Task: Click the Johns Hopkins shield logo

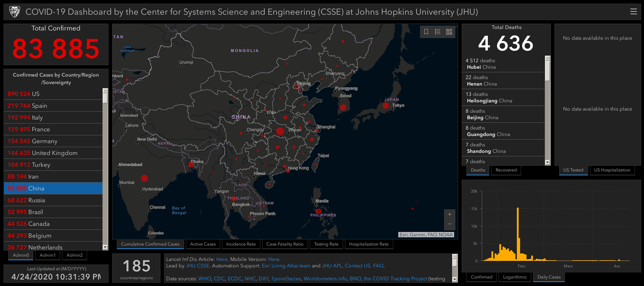Action: 15,12
